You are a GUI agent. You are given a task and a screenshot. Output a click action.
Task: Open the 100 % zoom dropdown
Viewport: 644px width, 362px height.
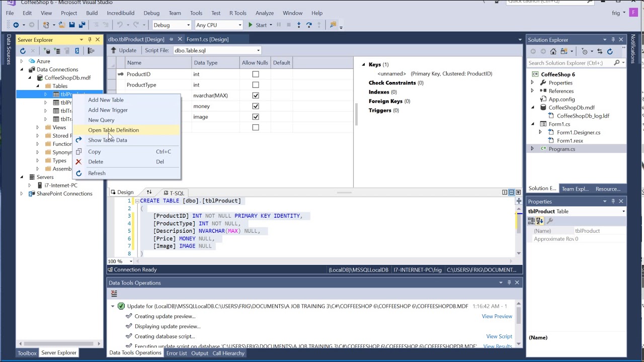(x=131, y=261)
